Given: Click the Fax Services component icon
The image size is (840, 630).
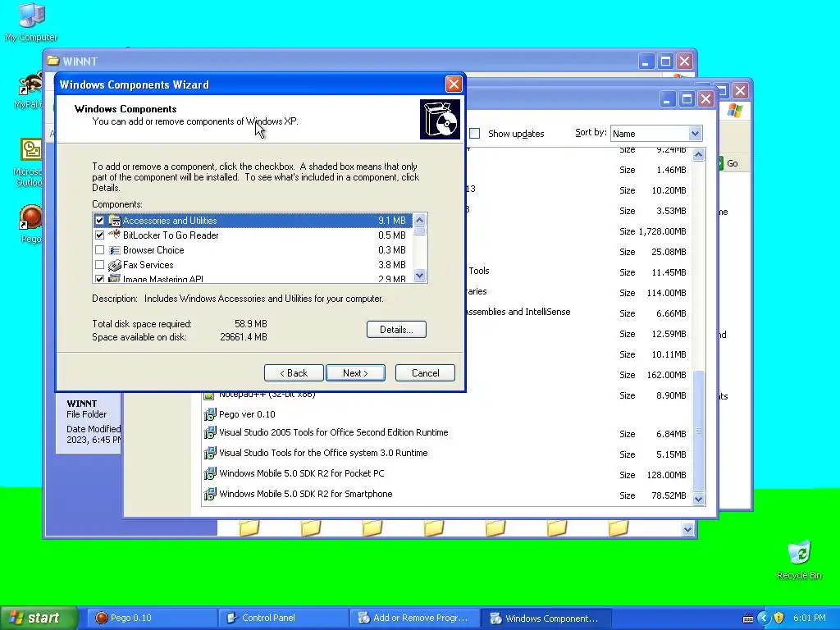Looking at the screenshot, I should point(114,265).
